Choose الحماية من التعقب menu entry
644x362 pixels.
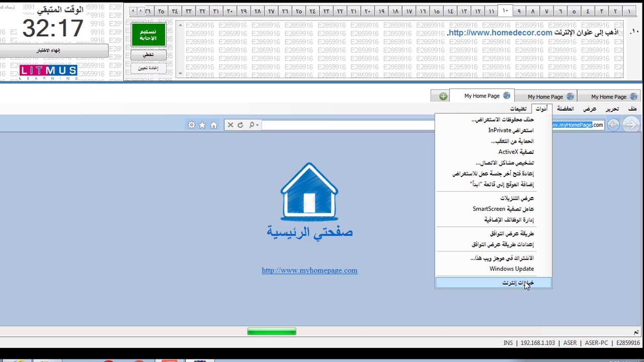tap(493, 141)
